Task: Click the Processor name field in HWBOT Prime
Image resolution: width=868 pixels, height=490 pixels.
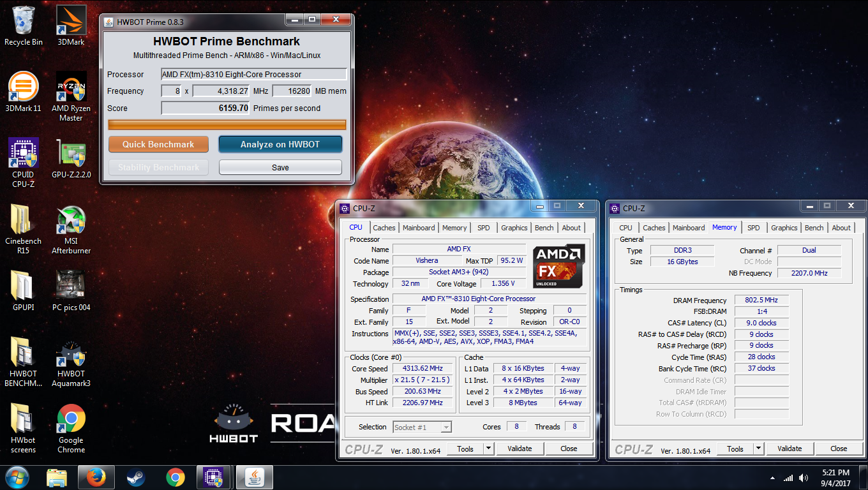Action: pos(253,75)
